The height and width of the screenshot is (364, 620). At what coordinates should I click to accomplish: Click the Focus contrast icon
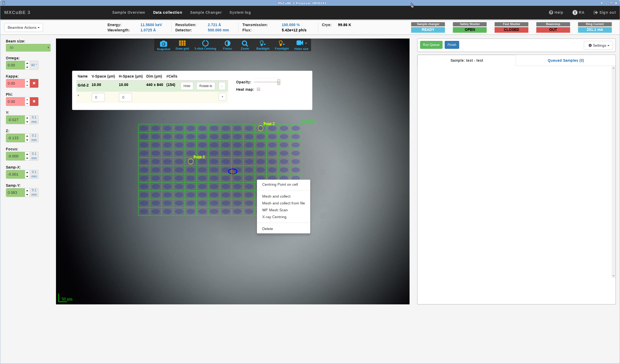point(227,43)
